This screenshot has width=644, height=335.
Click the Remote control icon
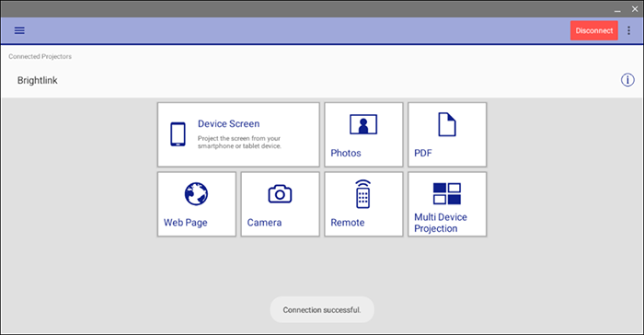(x=363, y=194)
